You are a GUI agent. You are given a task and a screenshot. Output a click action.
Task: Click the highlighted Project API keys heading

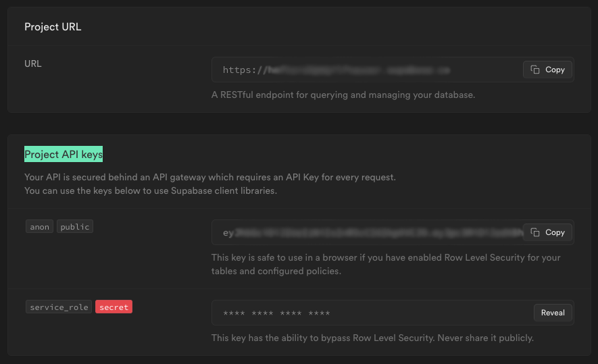point(64,154)
